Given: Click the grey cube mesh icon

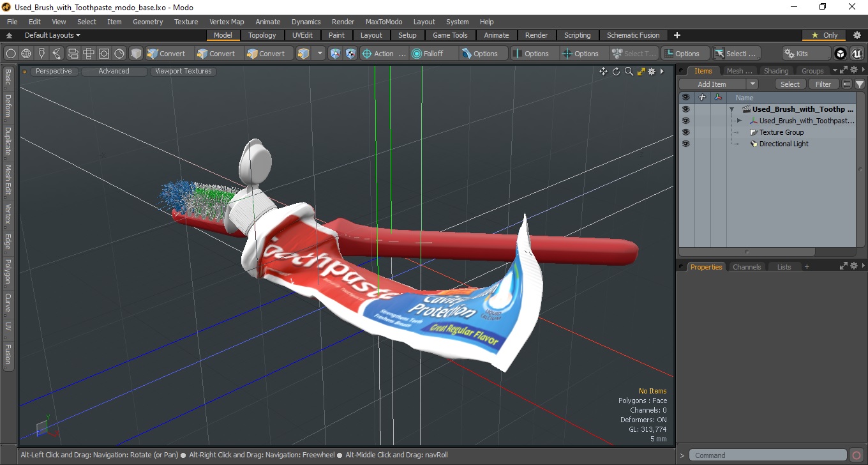Looking at the screenshot, I should [136, 54].
